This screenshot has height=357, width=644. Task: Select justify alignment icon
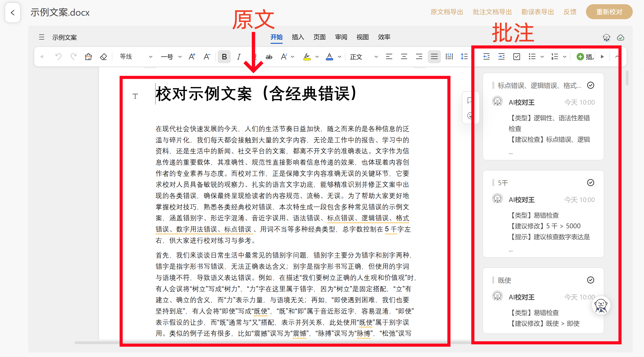(x=434, y=57)
